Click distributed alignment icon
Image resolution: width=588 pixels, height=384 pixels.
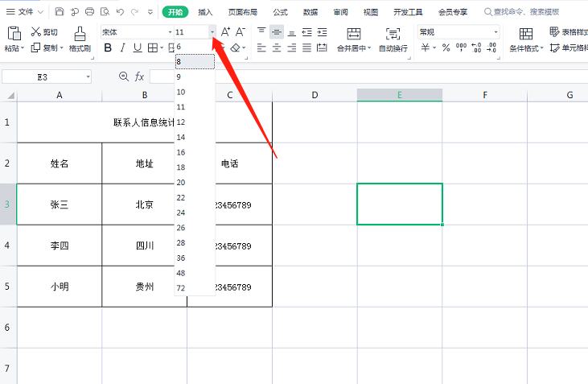pyautogui.click(x=322, y=47)
